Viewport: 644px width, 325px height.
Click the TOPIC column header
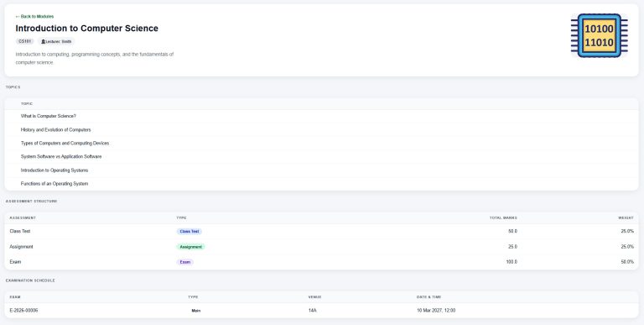27,103
